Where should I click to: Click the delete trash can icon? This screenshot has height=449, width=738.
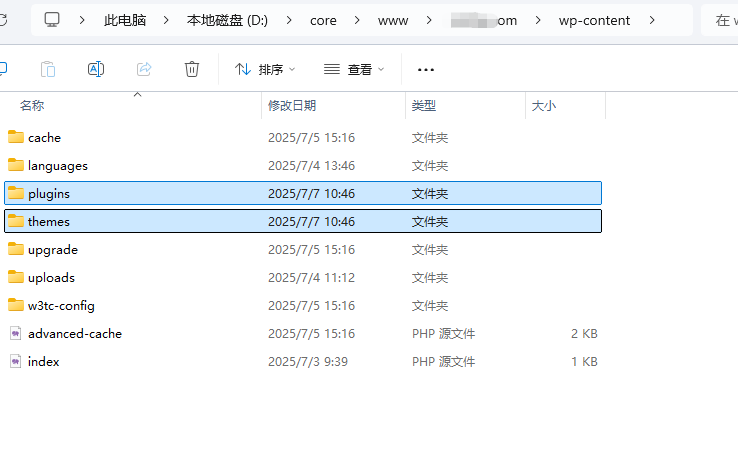pos(192,69)
